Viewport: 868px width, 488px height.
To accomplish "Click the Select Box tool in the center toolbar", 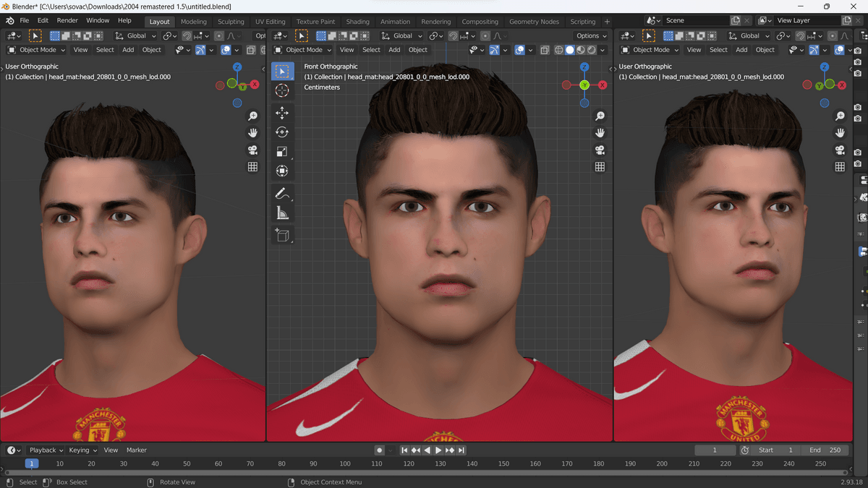I will (282, 71).
